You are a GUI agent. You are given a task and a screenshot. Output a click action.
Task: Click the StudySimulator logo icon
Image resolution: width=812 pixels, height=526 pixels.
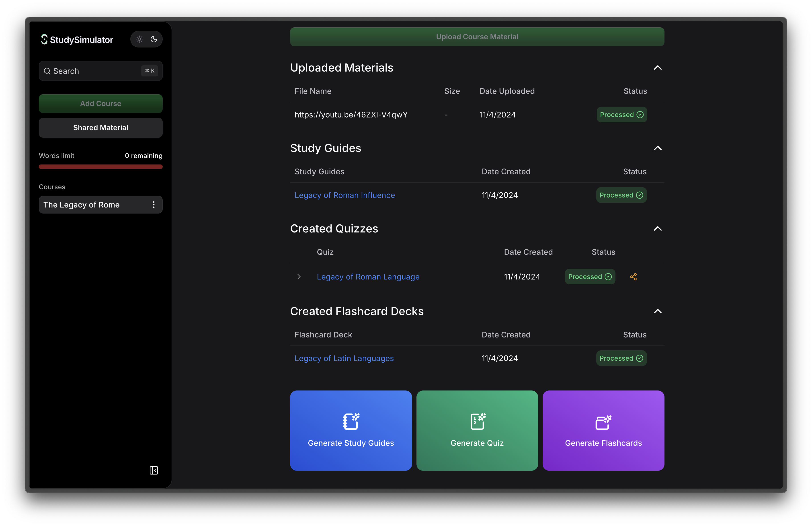click(44, 40)
